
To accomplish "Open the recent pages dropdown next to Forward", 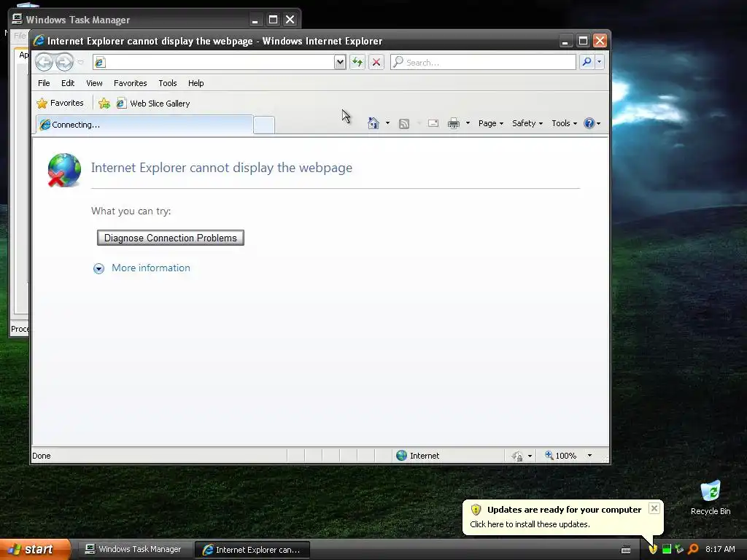I will (x=80, y=63).
